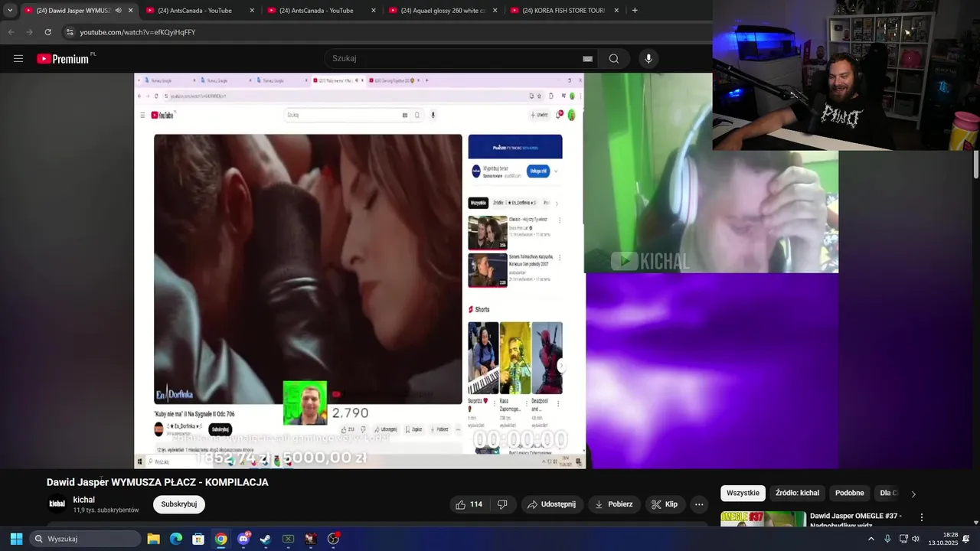Create a Klip from the video
The width and height of the screenshot is (980, 551).
pyautogui.click(x=665, y=504)
